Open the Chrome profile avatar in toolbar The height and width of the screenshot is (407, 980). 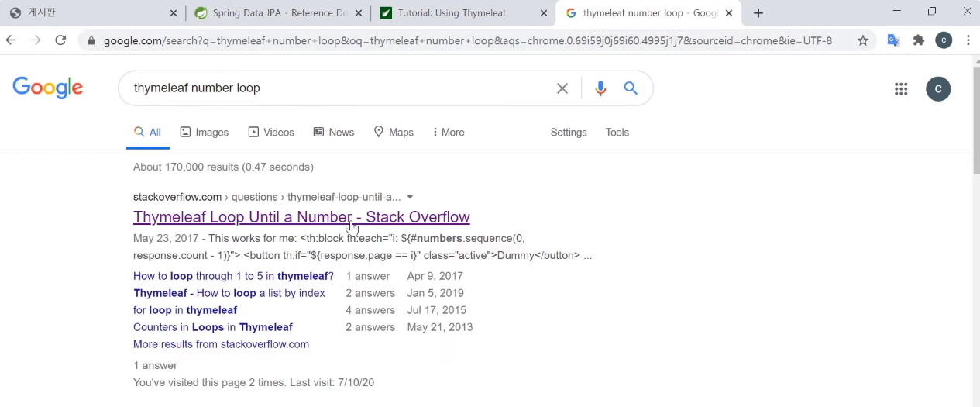[944, 40]
